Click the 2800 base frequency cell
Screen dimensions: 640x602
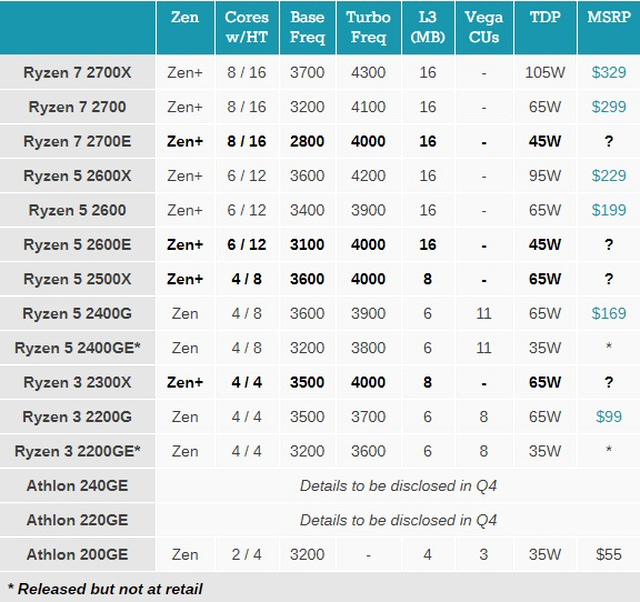(x=307, y=142)
